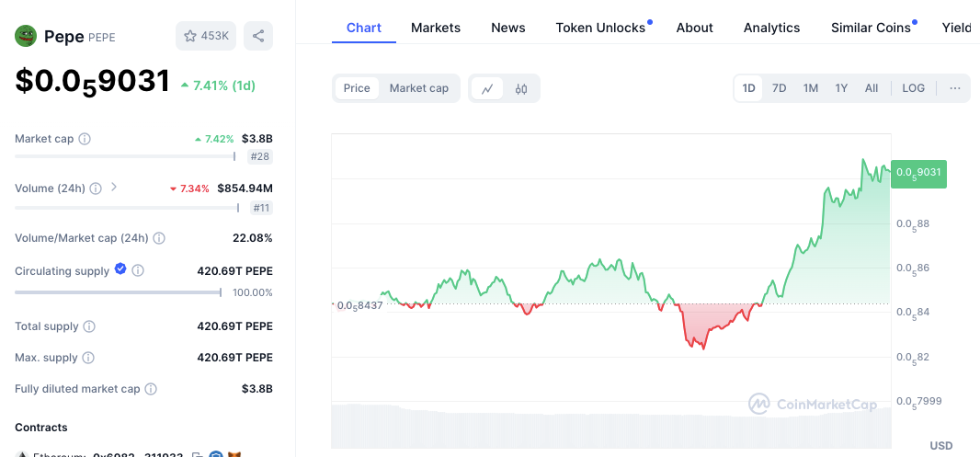Click the Circulating supply 100.00% progress bar
This screenshot has height=457, width=980.
118,292
